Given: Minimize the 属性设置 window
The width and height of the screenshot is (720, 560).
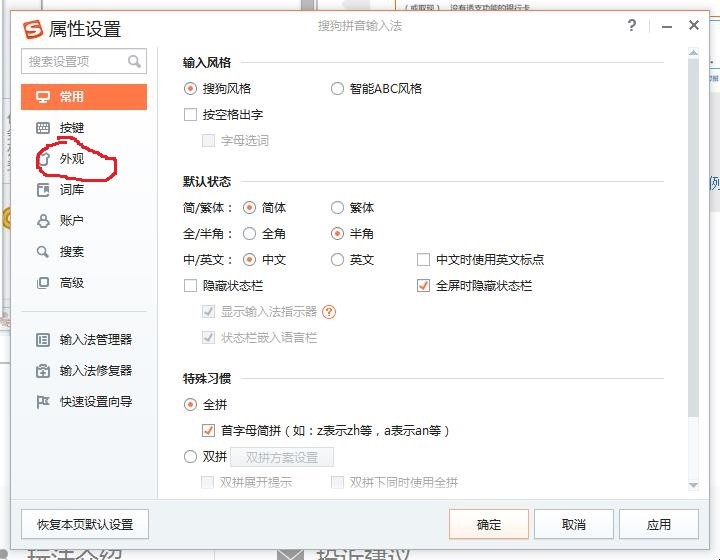Looking at the screenshot, I should click(x=667, y=26).
